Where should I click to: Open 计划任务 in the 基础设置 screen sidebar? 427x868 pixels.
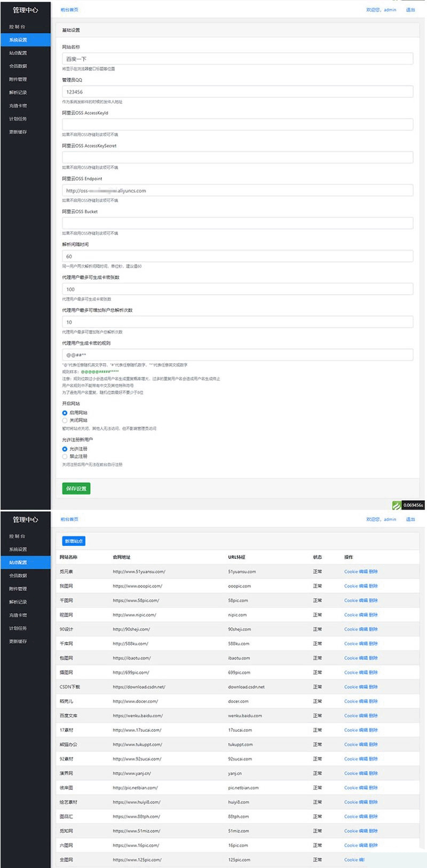tap(18, 119)
